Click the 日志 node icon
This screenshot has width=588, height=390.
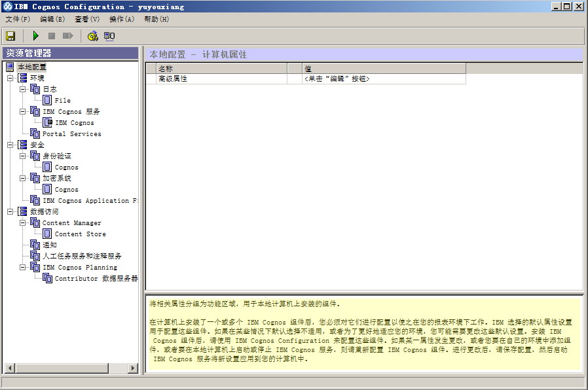(x=35, y=89)
